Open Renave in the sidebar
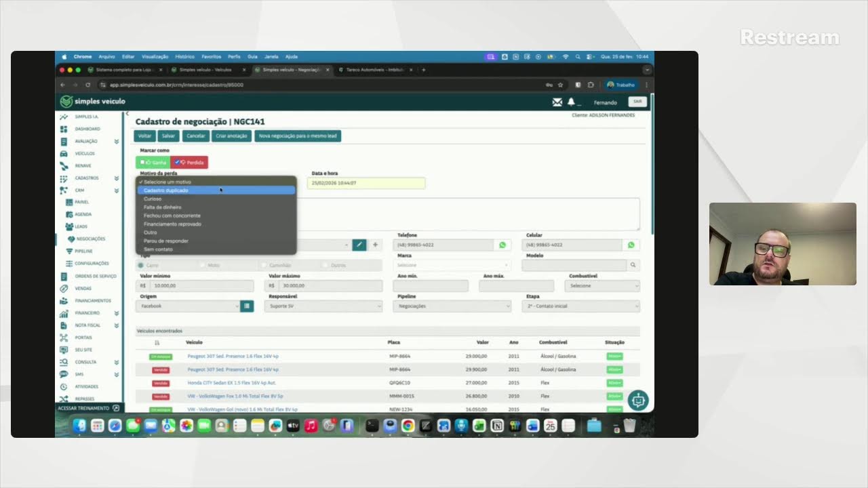This screenshot has width=868, height=488. tap(83, 166)
